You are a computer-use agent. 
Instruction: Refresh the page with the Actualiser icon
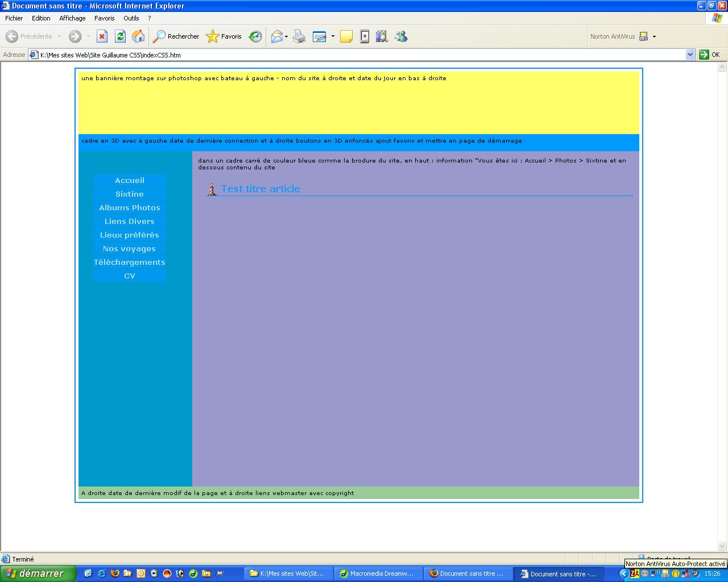click(120, 36)
